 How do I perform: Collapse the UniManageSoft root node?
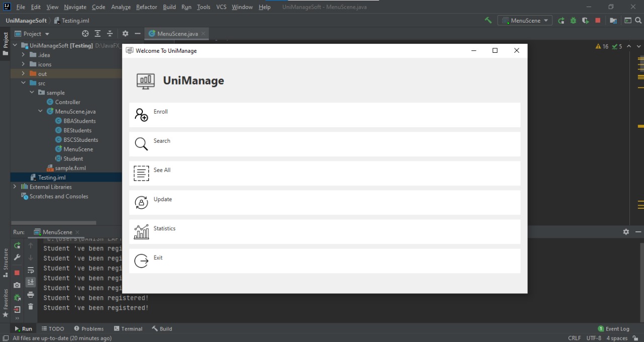click(15, 45)
